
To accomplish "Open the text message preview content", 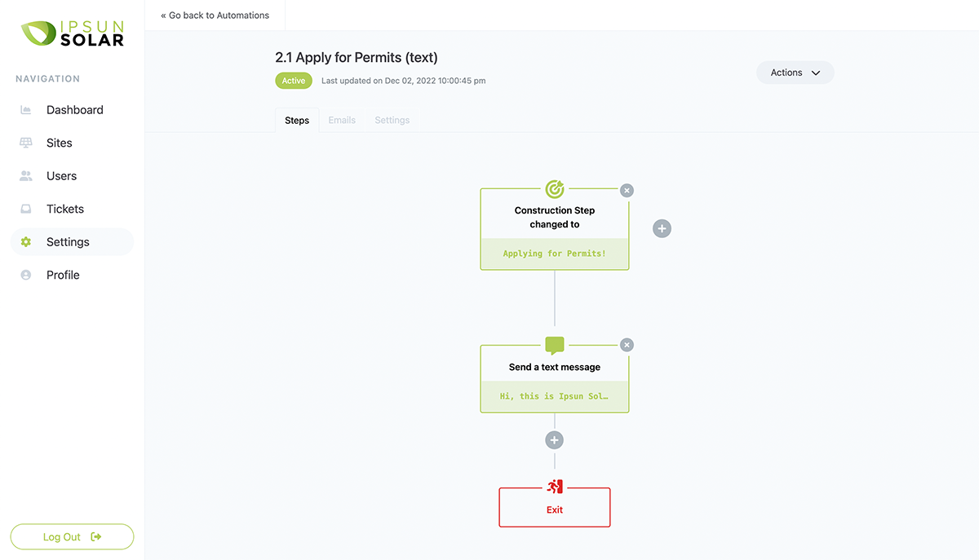I will (555, 397).
